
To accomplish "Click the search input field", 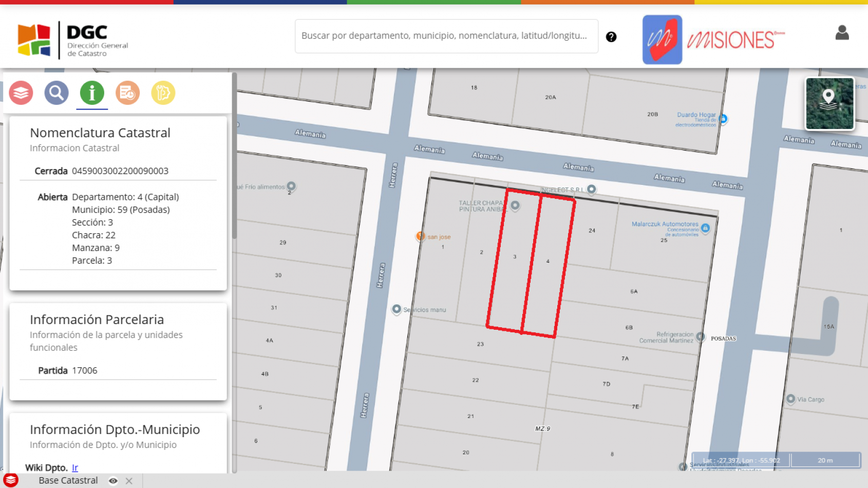I will pyautogui.click(x=446, y=36).
